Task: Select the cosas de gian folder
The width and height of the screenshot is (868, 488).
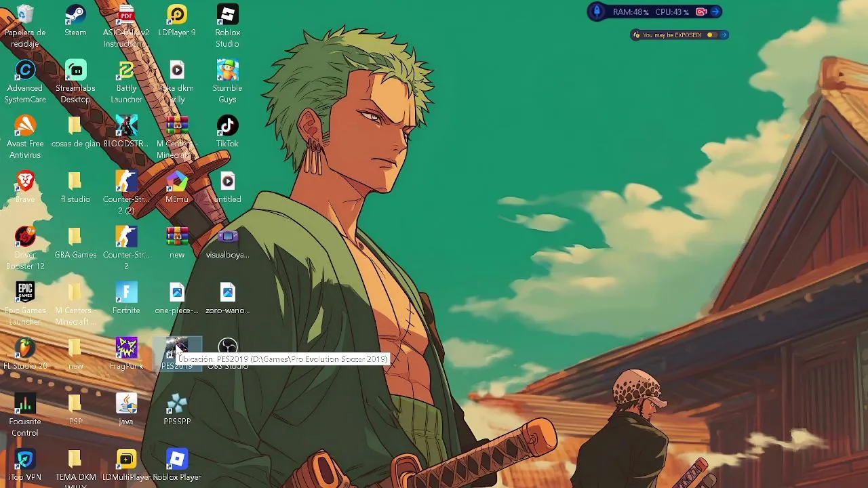Action: coord(75,131)
